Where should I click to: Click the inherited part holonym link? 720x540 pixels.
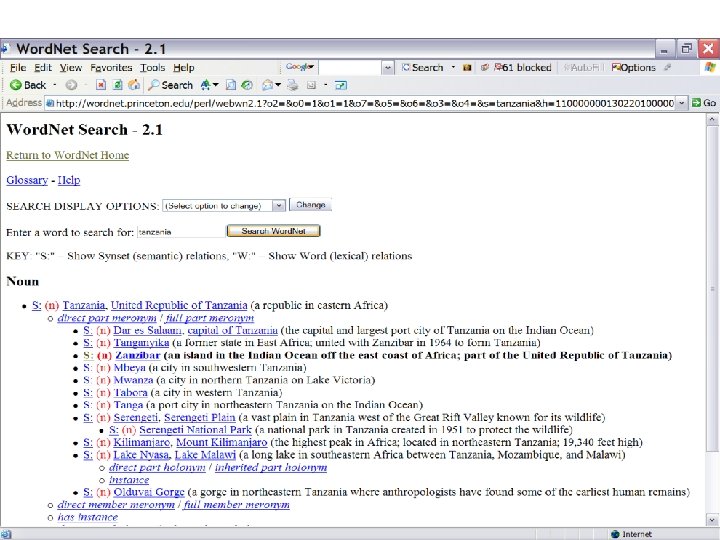[271, 467]
